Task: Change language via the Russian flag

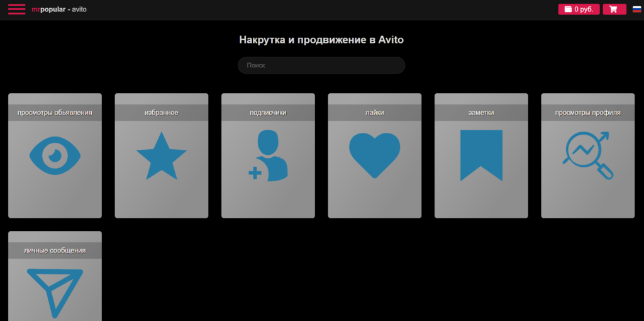Action: [x=636, y=9]
